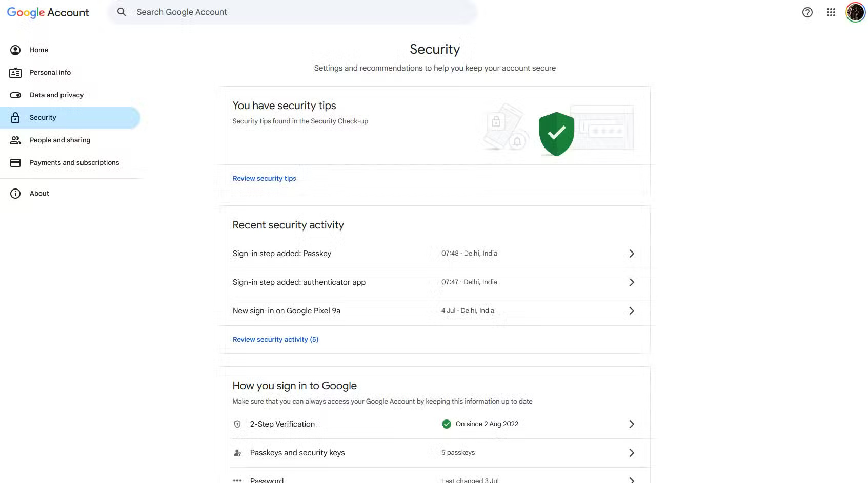The width and height of the screenshot is (868, 483).
Task: Click the profile avatar picture
Action: [855, 12]
